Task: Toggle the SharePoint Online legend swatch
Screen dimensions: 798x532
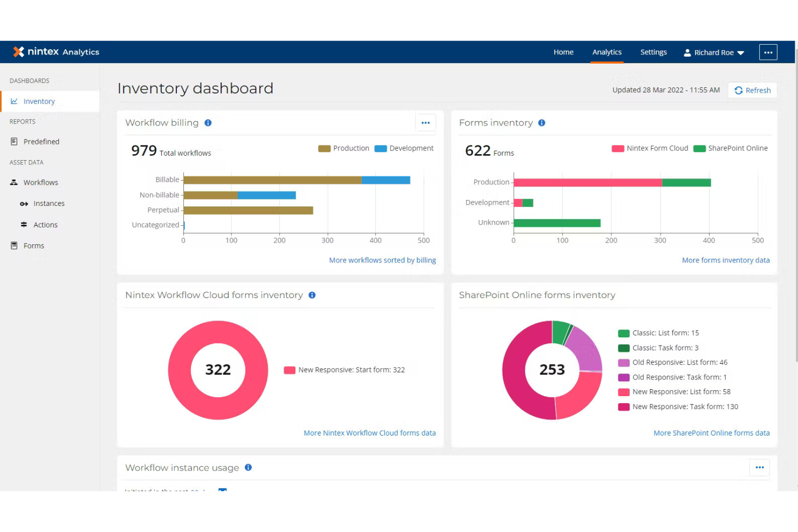Action: click(700, 149)
